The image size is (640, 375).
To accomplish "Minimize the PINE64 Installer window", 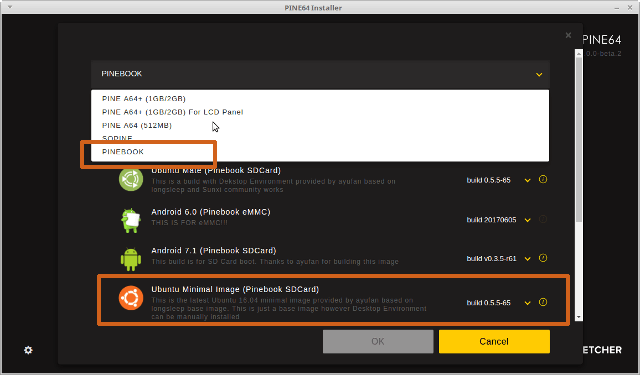I will [617, 7].
